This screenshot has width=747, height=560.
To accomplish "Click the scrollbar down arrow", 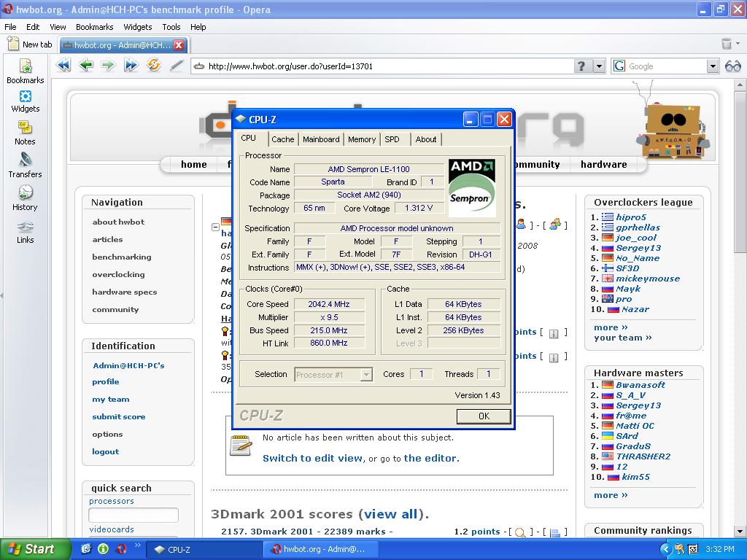I will tap(740, 532).
